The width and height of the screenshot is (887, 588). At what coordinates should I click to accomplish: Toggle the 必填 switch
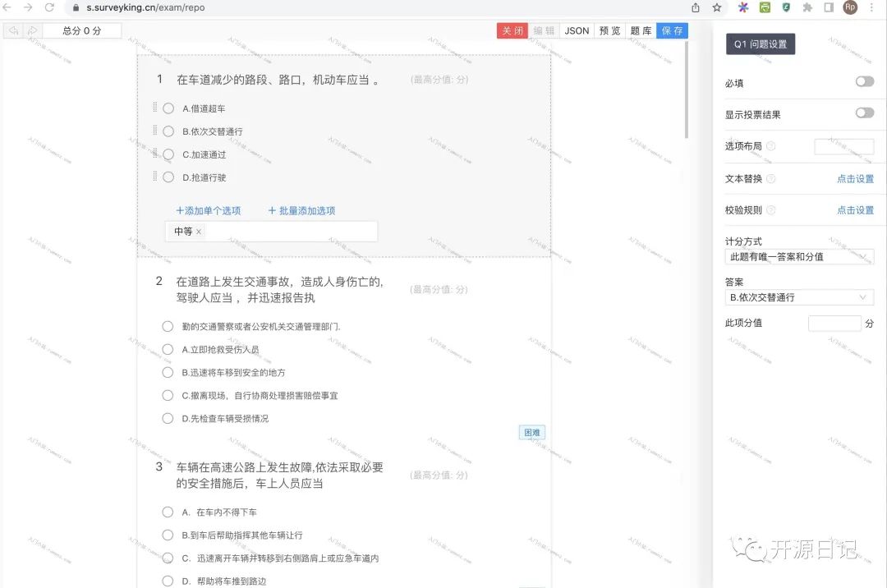coord(864,81)
